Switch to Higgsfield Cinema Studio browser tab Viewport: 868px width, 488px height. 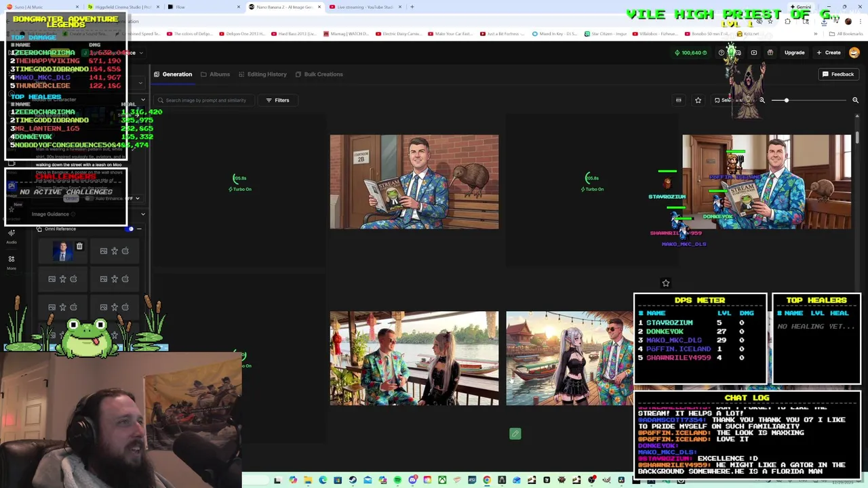123,7
